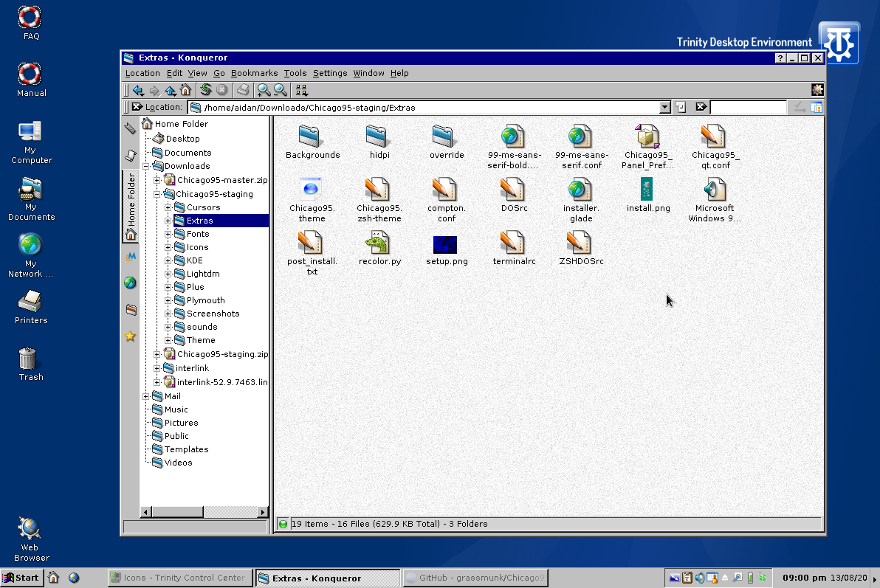Open the Location menu
The width and height of the screenshot is (880, 588).
point(142,73)
